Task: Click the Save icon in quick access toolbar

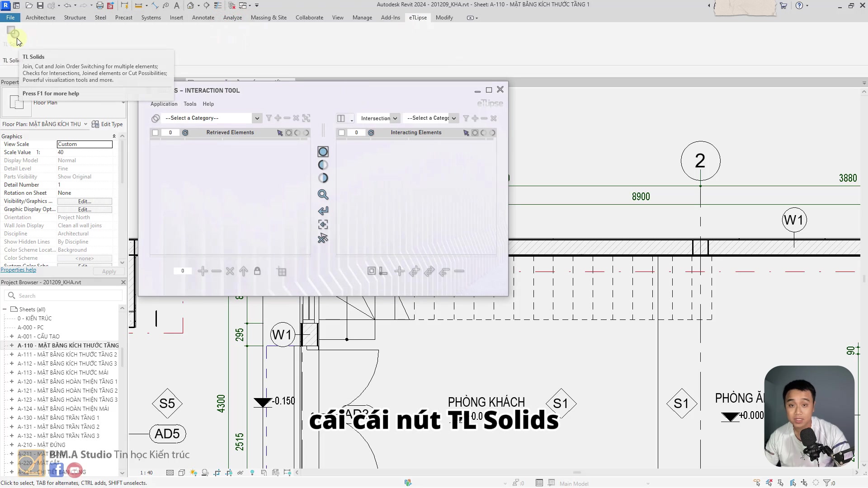Action: pos(40,5)
